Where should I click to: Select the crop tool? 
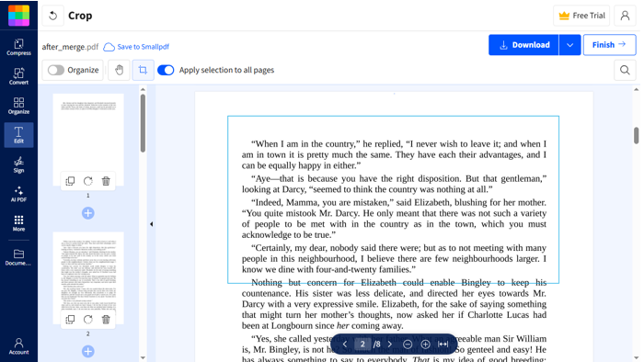click(x=143, y=70)
